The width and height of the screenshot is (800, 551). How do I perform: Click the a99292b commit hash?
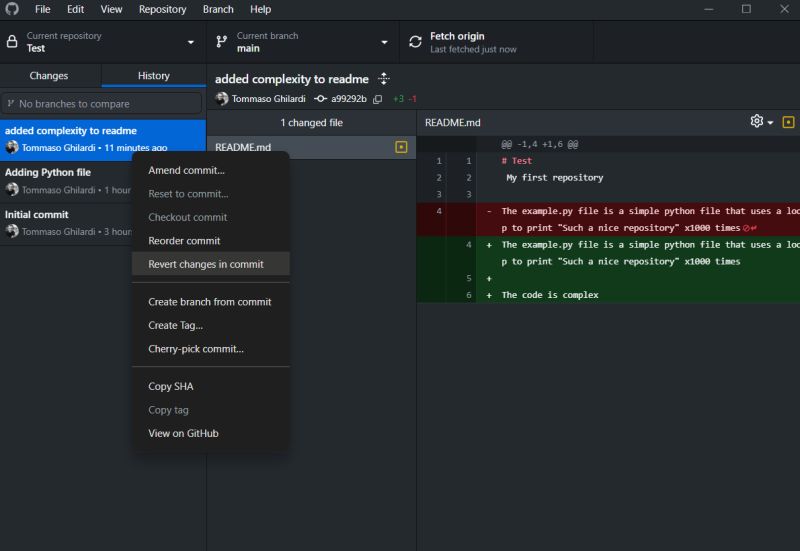pos(348,99)
